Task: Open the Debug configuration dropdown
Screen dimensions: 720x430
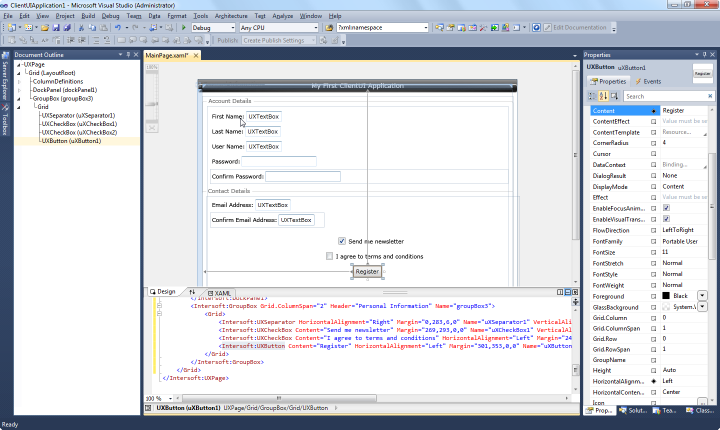Action: pos(231,29)
